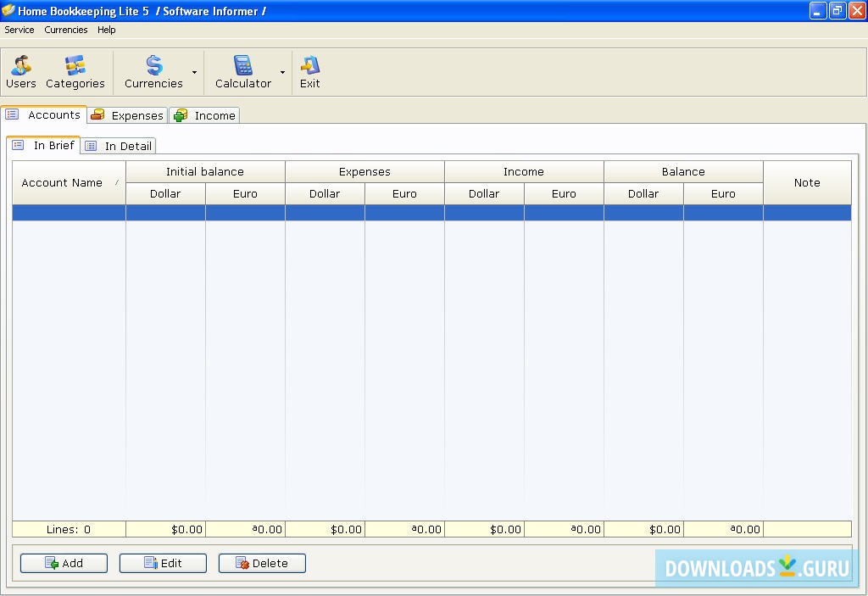The image size is (868, 596).
Task: Open the Help menu
Action: 106,30
